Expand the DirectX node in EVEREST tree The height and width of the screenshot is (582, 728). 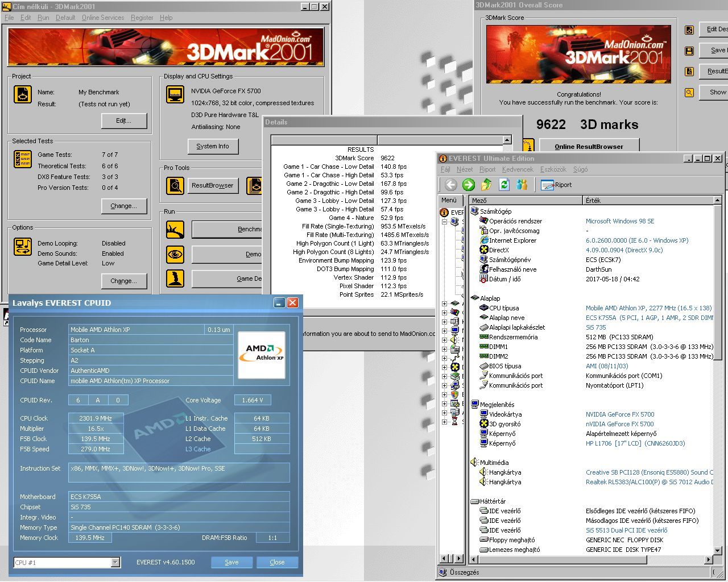(x=445, y=368)
